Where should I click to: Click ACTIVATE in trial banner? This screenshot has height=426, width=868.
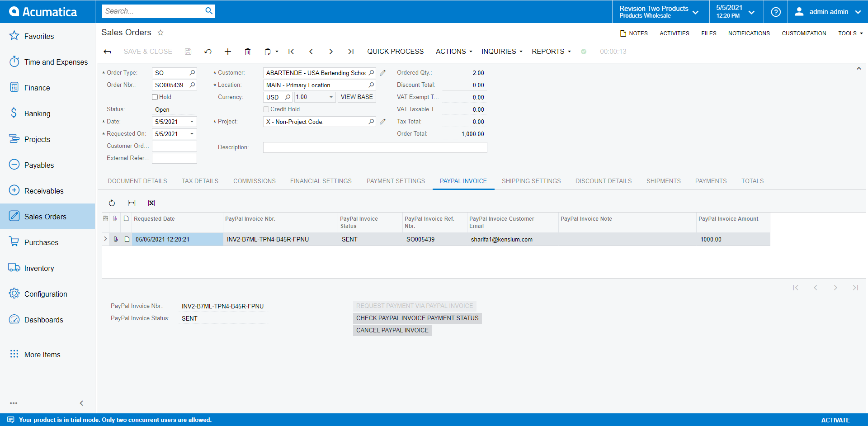835,420
